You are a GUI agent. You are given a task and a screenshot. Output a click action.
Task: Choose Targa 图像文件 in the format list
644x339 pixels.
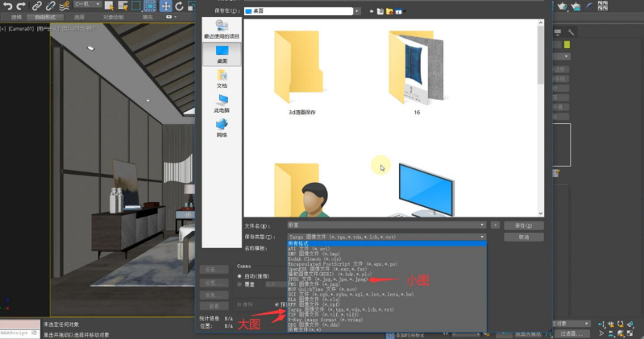click(x=387, y=309)
